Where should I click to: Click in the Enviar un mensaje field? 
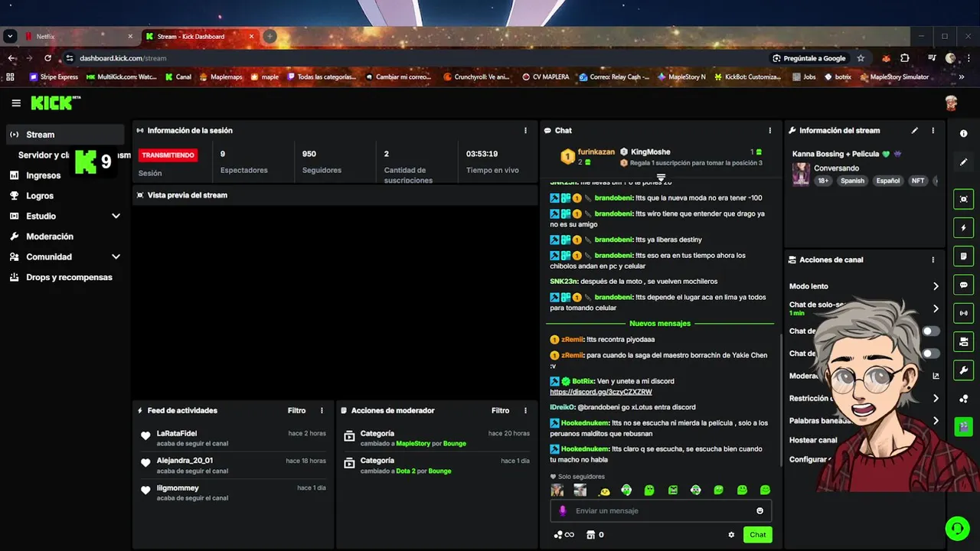(x=662, y=510)
